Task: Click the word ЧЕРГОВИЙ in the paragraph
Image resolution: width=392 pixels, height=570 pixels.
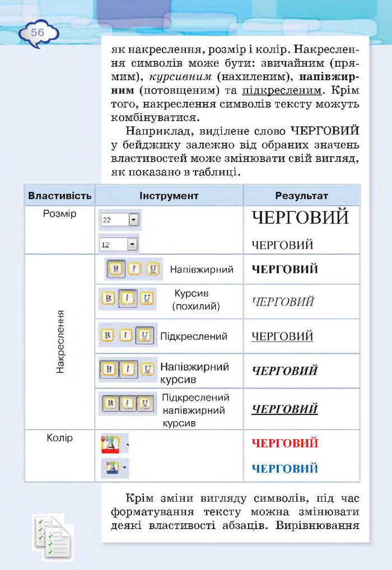Action: click(x=325, y=131)
